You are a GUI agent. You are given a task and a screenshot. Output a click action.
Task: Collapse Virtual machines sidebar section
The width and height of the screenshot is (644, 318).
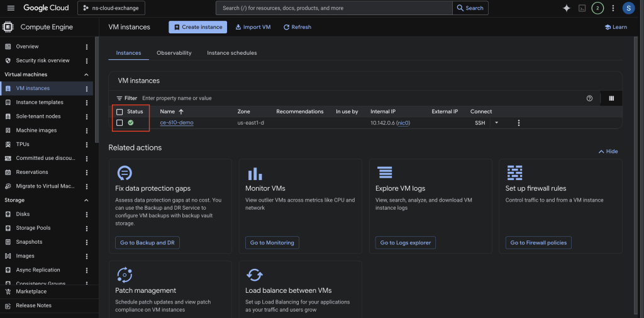tap(86, 74)
